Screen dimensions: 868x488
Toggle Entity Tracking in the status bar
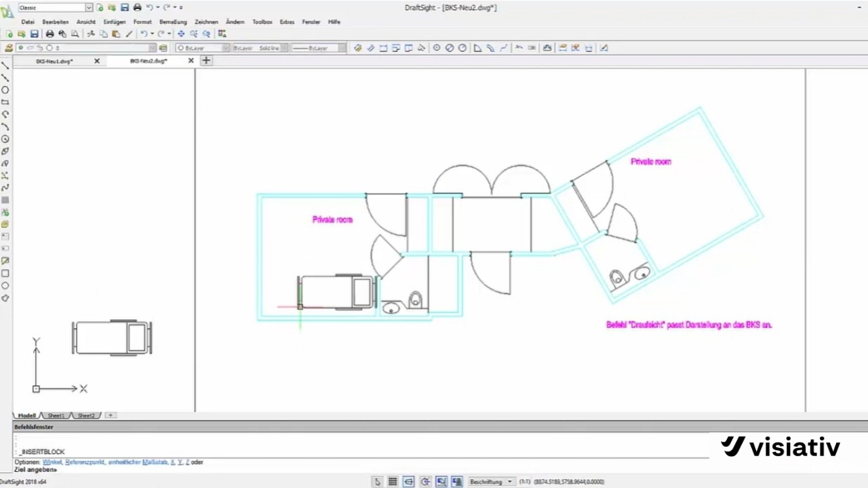tap(457, 482)
